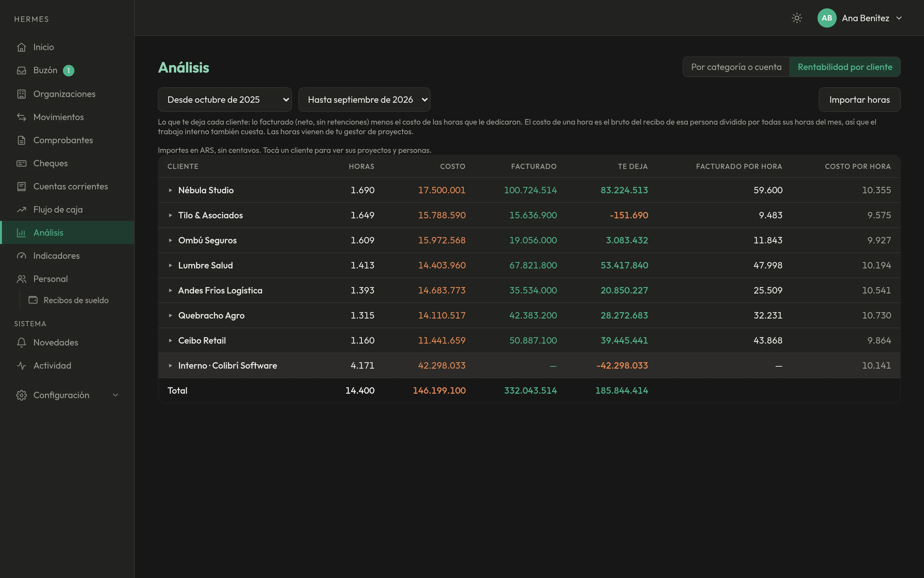Click the Cuentas corrientes ledger icon

(21, 187)
